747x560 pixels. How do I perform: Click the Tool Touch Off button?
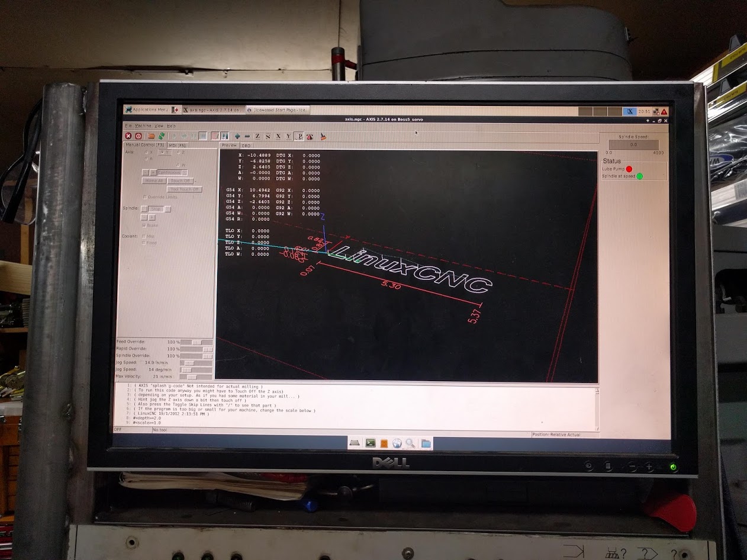[185, 189]
